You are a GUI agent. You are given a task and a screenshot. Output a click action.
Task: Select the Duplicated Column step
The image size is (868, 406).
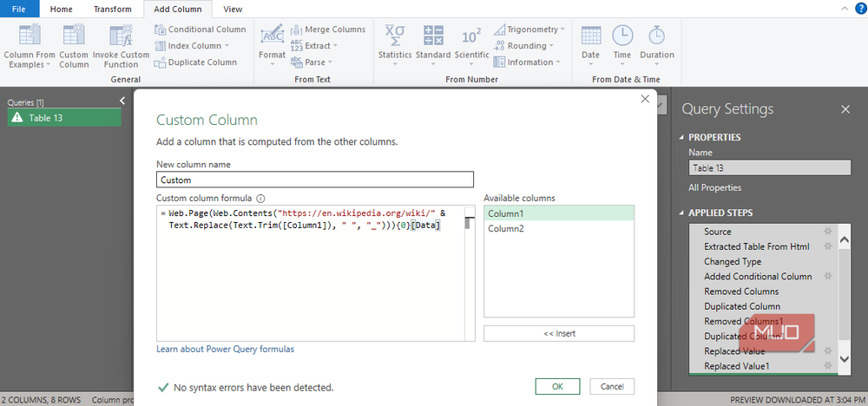742,306
